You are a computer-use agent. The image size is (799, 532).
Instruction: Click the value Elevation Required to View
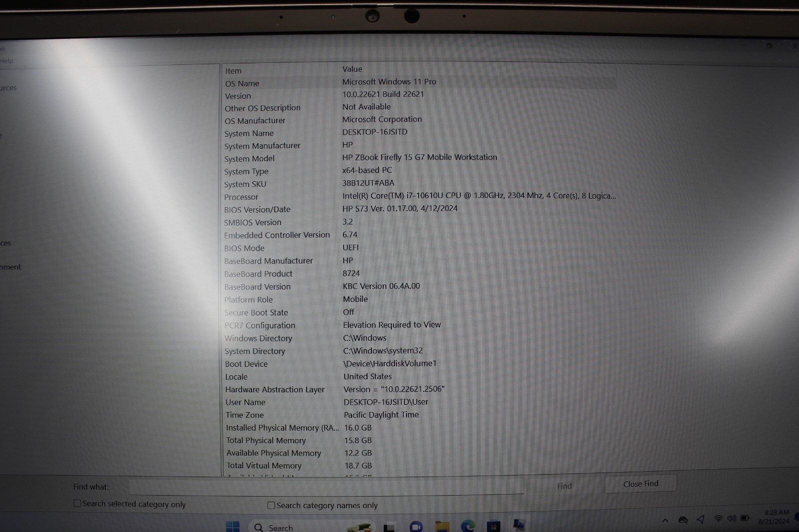tap(392, 325)
